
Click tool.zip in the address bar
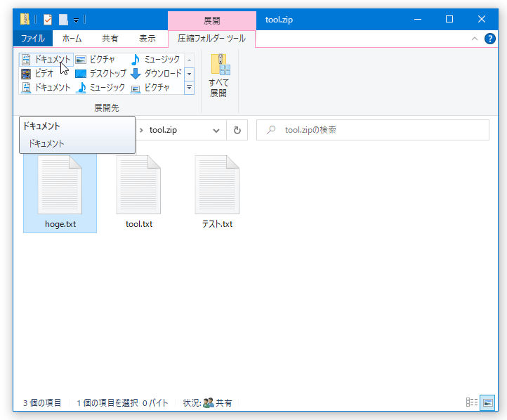pyautogui.click(x=163, y=130)
